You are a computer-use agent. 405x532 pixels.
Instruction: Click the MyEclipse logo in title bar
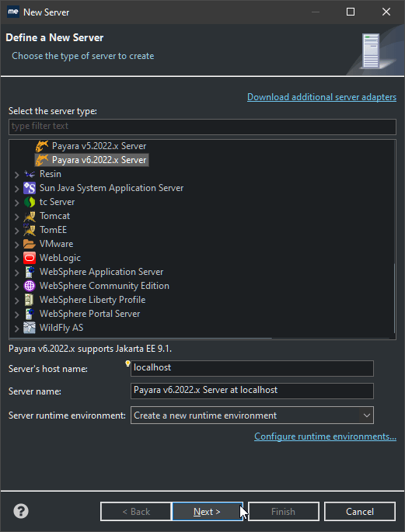click(x=13, y=12)
